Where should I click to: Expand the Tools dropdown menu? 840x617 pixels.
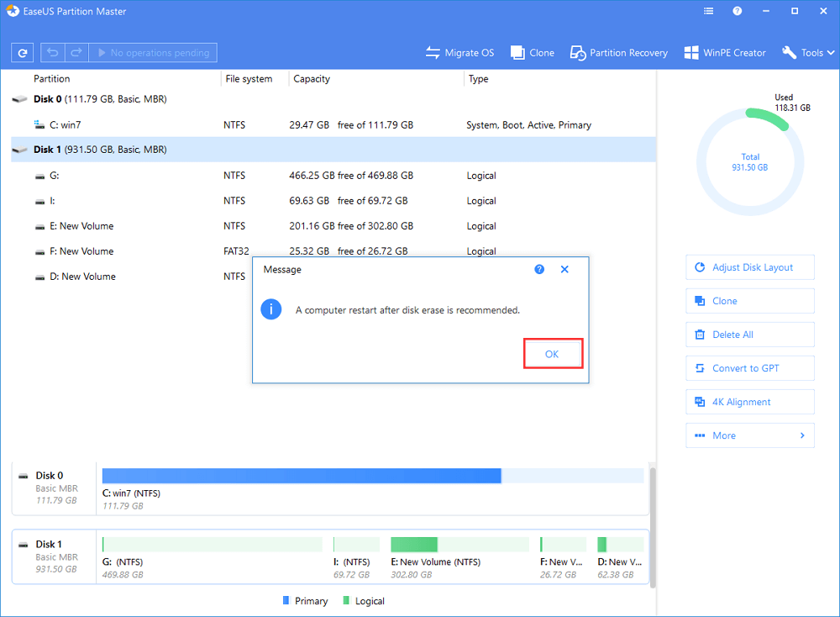(x=808, y=52)
